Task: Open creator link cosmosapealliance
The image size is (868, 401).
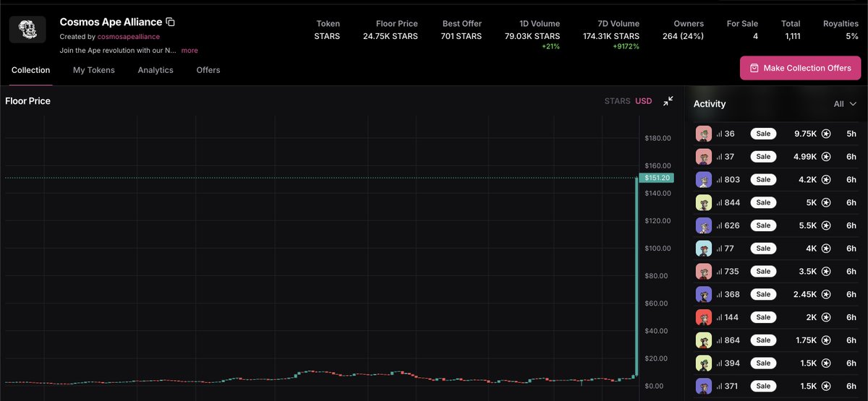Action: (x=129, y=37)
